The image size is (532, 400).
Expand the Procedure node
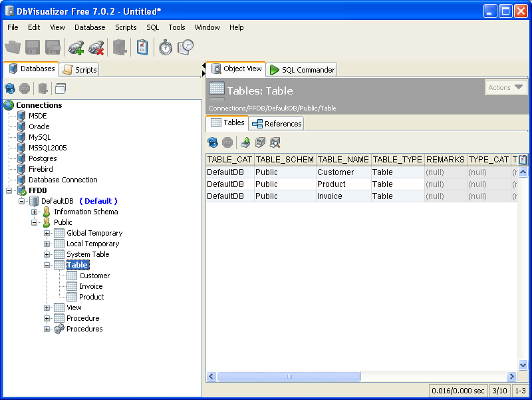[47, 319]
